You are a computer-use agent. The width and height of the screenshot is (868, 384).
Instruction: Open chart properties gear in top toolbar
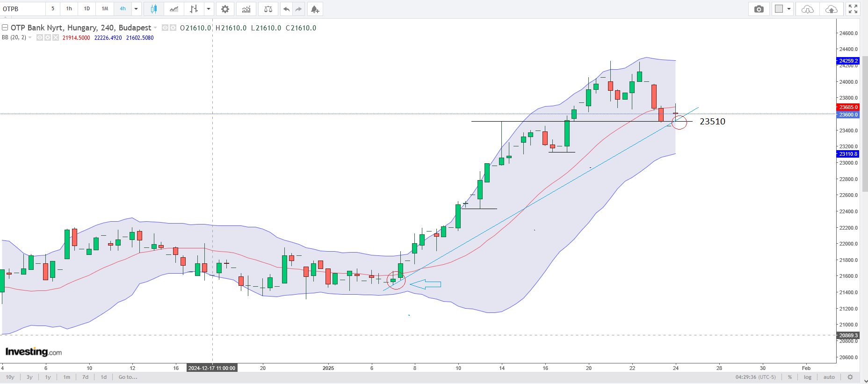[225, 9]
